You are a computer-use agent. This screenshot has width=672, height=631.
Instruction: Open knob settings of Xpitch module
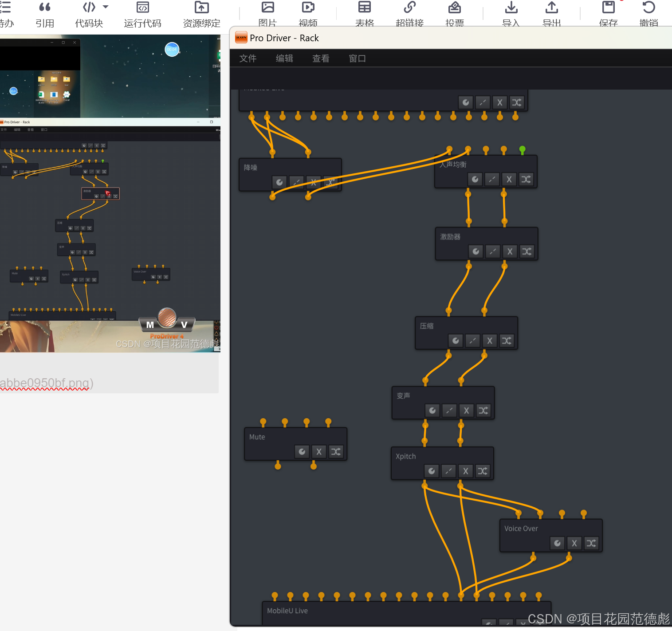432,471
